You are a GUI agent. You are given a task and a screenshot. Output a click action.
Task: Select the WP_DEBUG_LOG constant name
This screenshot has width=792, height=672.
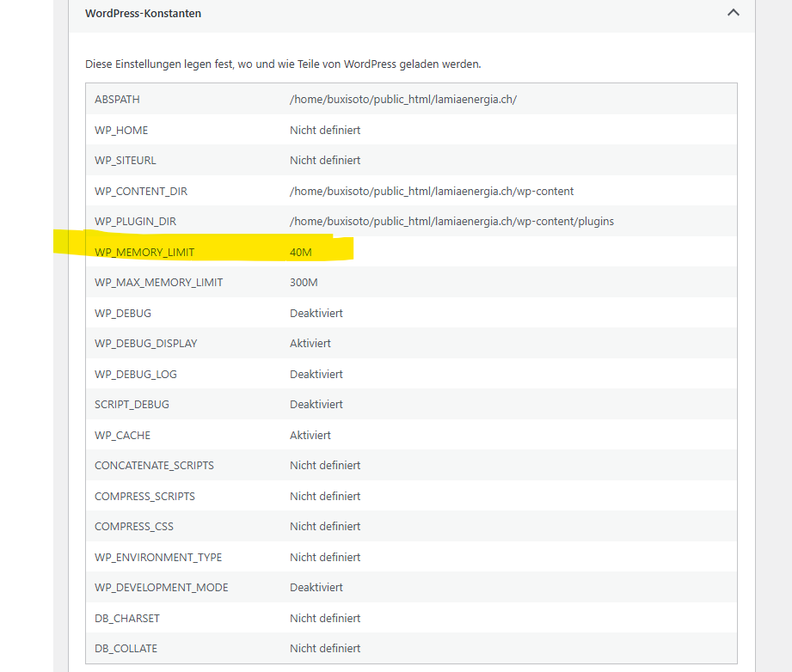point(136,375)
